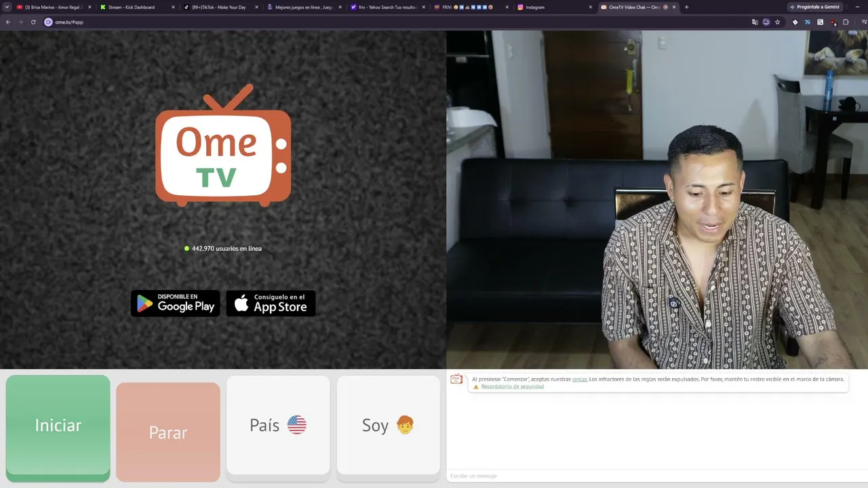Click the site info icon in address bar
868x488 pixels.
pyautogui.click(x=48, y=22)
